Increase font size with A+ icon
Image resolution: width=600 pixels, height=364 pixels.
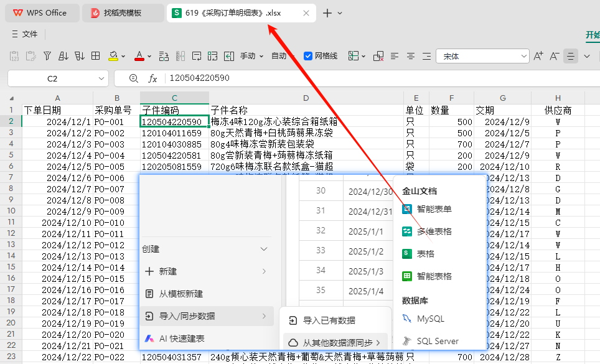538,56
